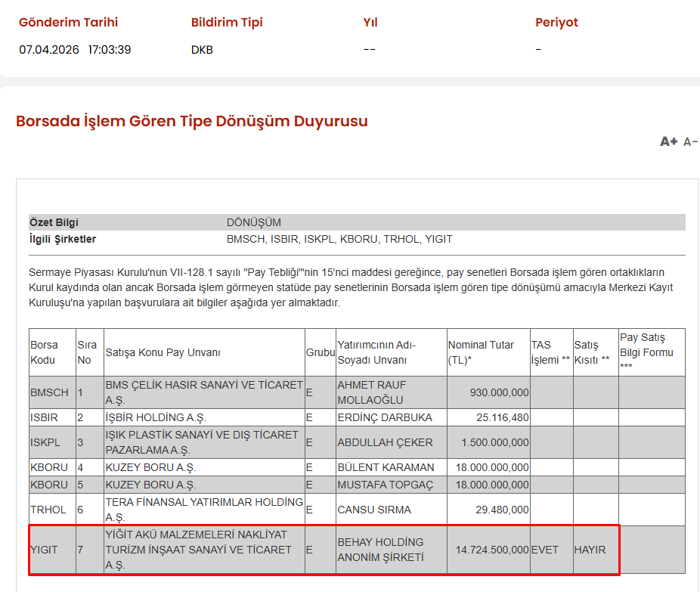The height and width of the screenshot is (592, 700).
Task: Select the Gönderim Tarihi heading
Action: pos(68,23)
